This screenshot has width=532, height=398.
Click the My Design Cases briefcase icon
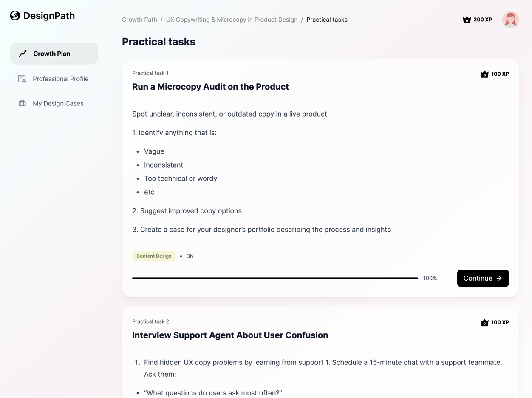[x=22, y=103]
